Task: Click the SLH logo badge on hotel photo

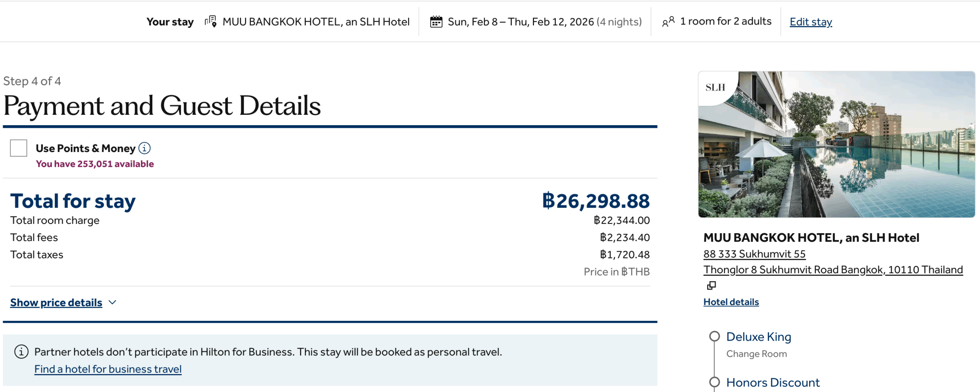Action: tap(715, 88)
